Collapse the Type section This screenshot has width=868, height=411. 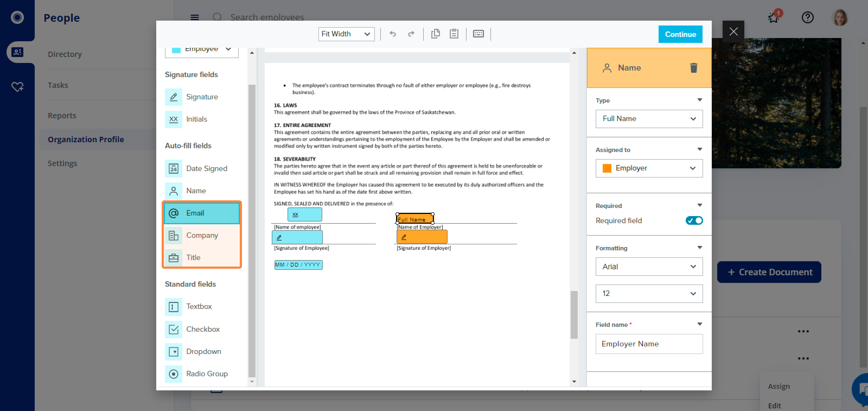700,100
